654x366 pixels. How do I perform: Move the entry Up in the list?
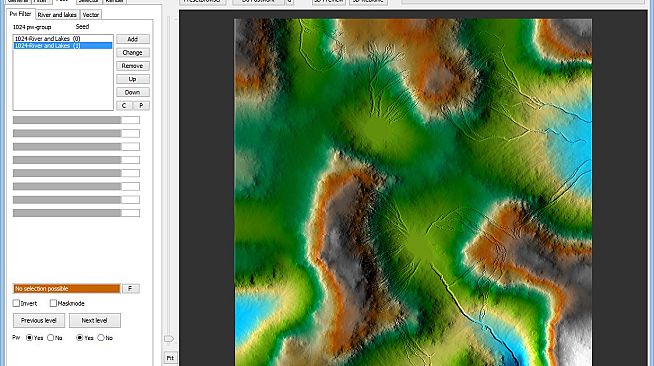pos(133,79)
